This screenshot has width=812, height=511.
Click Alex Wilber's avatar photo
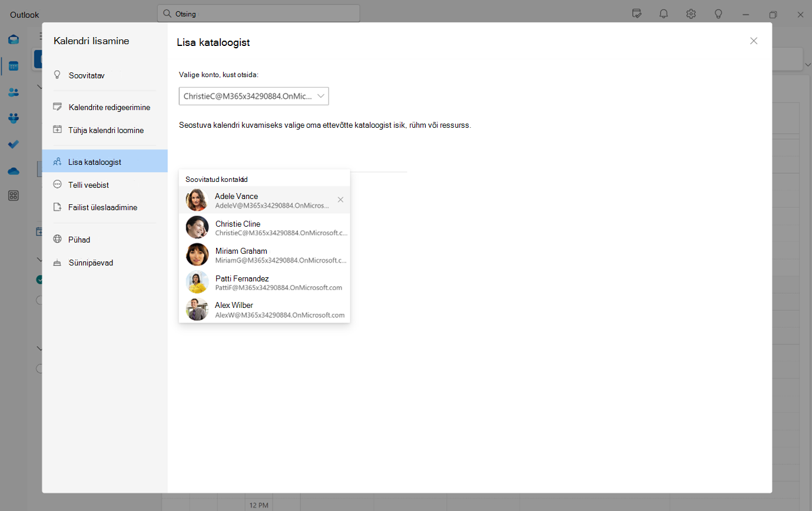tap(197, 309)
